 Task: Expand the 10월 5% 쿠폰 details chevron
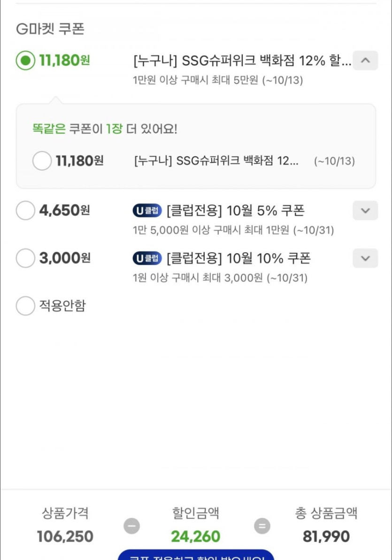365,210
